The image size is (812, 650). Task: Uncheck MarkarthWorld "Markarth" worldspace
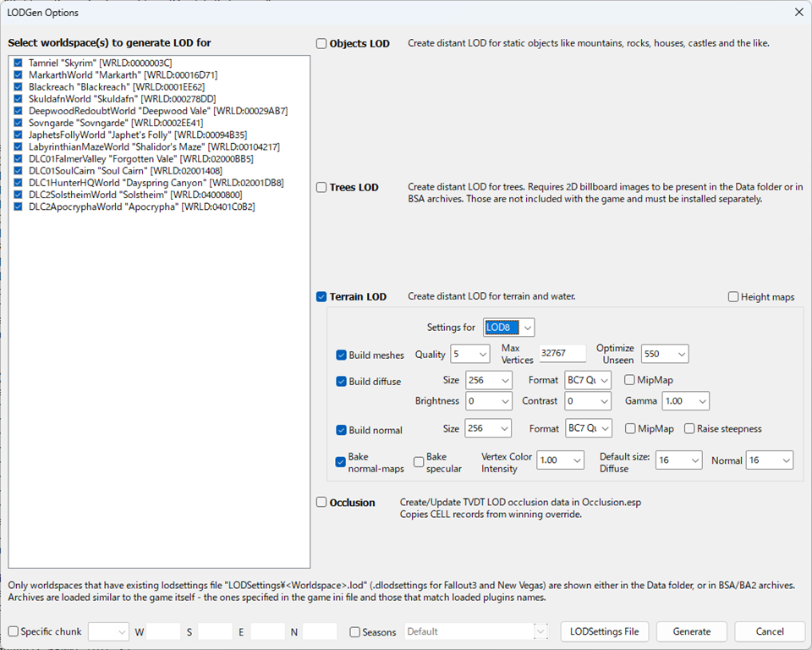coord(18,74)
